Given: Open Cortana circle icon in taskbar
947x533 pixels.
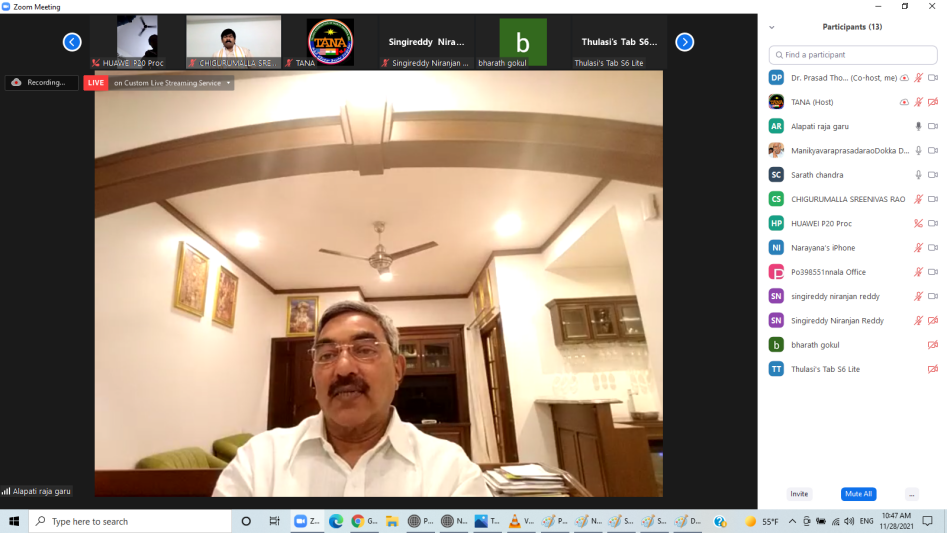Looking at the screenshot, I should [246, 521].
